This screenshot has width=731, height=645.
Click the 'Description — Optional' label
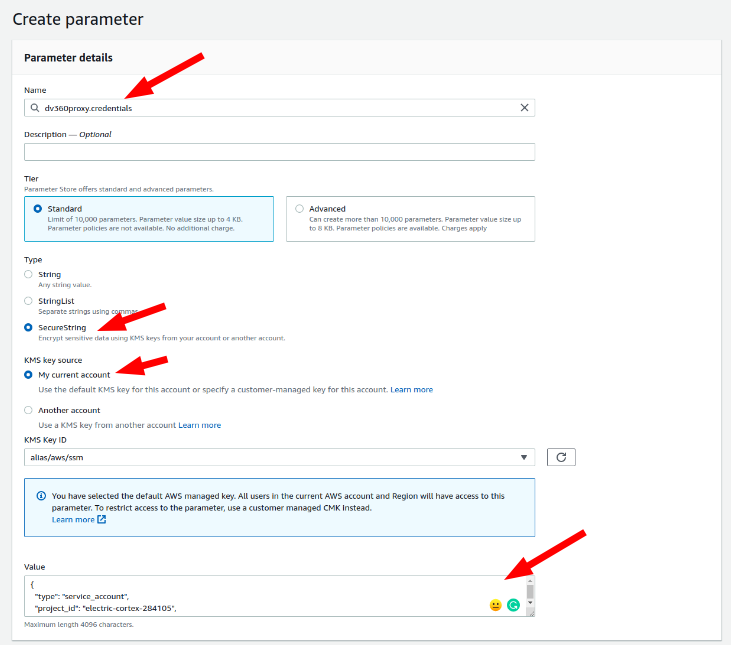(x=68, y=134)
